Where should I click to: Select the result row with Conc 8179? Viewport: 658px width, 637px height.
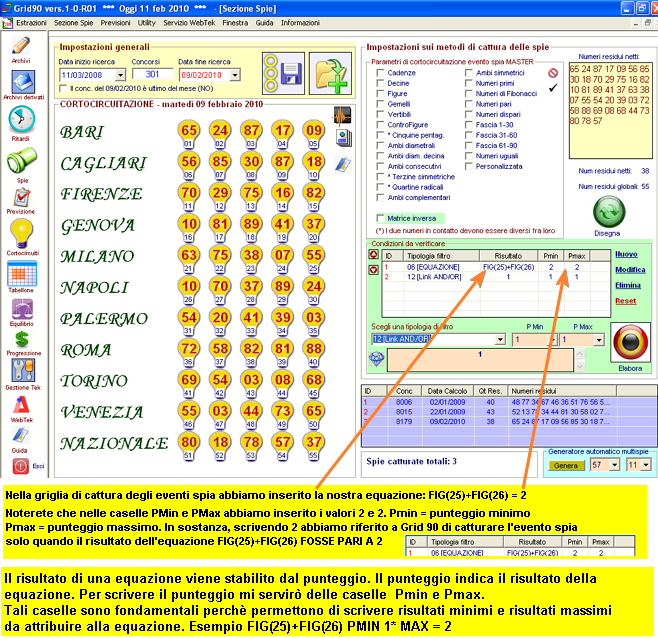pyautogui.click(x=509, y=421)
